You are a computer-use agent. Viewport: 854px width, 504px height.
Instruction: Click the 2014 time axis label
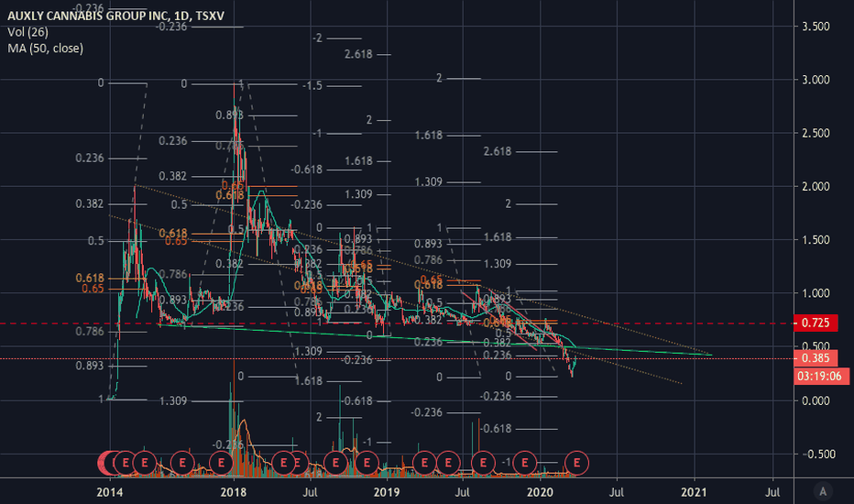[110, 493]
